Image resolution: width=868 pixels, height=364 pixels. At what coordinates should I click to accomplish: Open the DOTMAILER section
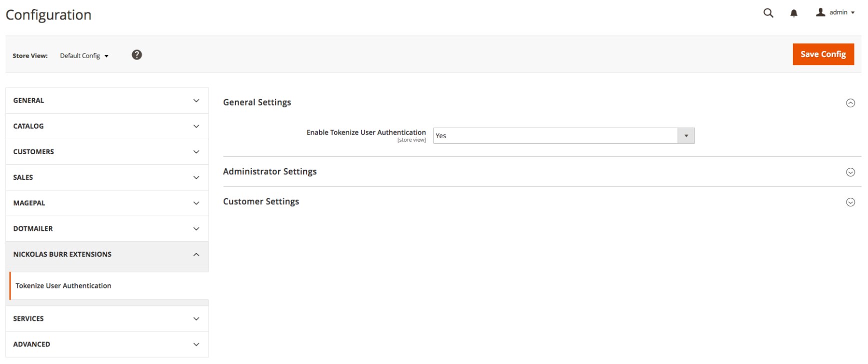point(107,229)
